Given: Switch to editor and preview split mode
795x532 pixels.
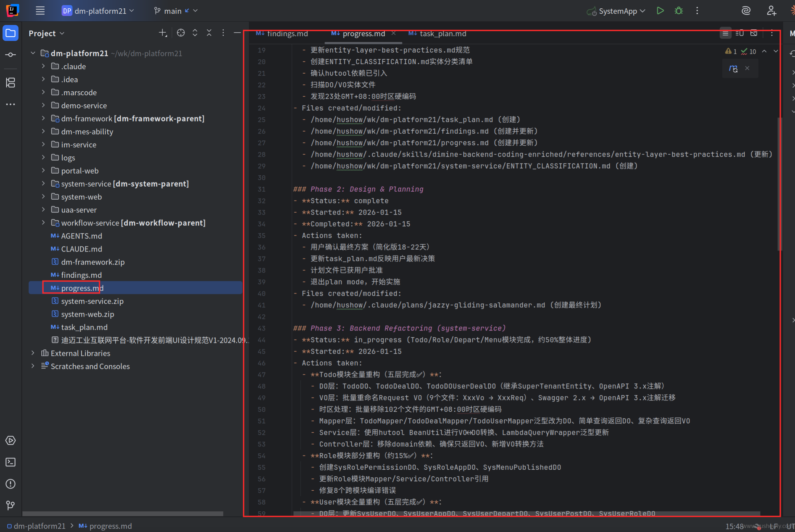Looking at the screenshot, I should [740, 33].
